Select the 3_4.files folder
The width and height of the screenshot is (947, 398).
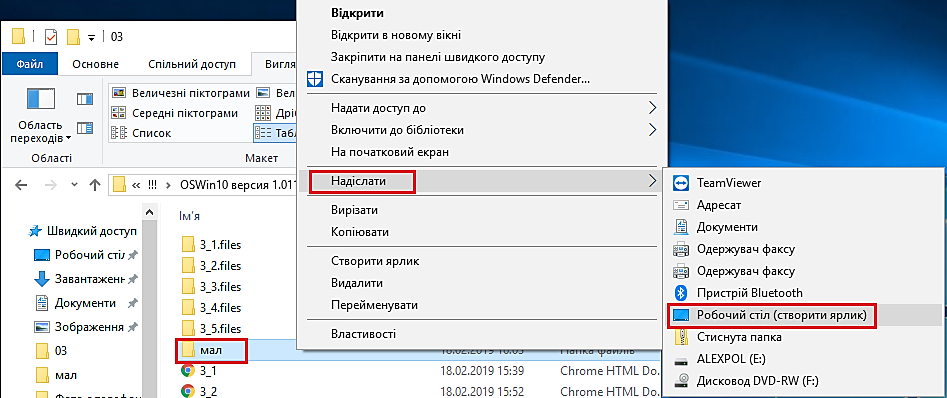[x=220, y=307]
